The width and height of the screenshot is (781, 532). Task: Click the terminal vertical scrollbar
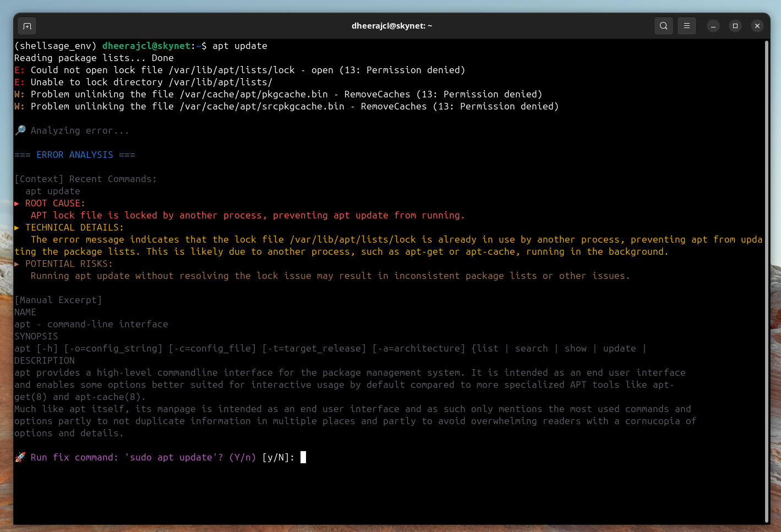coord(767,281)
